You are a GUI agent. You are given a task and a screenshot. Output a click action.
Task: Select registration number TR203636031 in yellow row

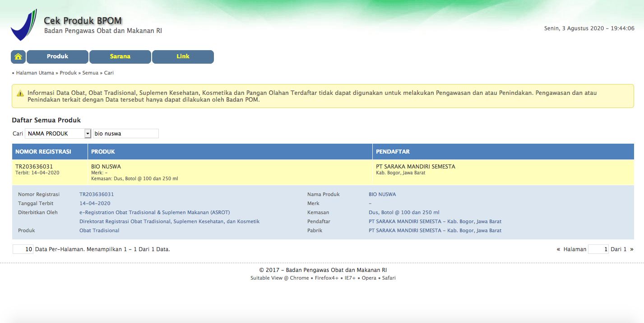click(34, 167)
